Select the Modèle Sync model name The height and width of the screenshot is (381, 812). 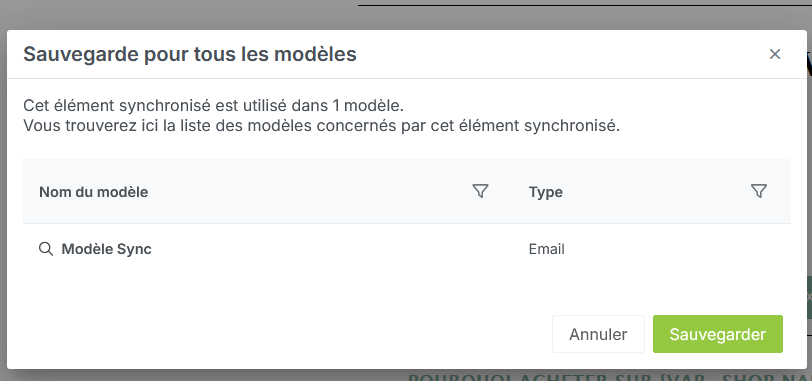106,249
